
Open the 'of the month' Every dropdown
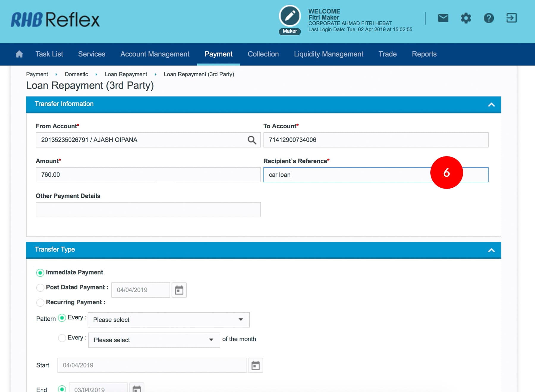[154, 340]
